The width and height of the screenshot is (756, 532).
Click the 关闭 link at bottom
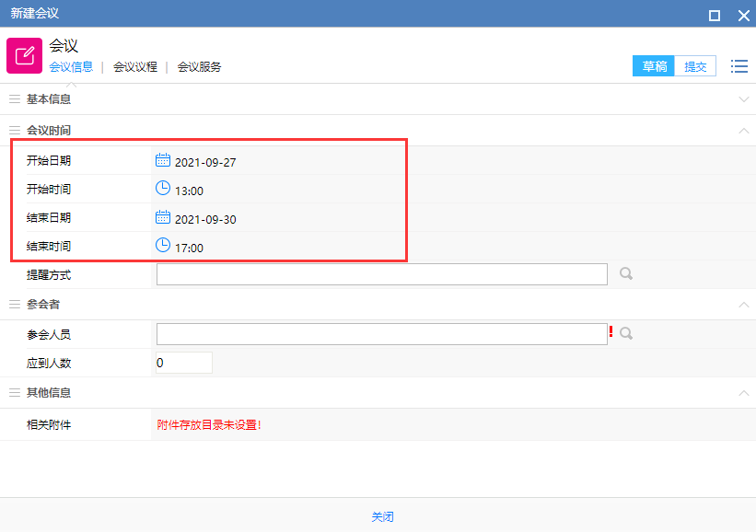coord(382,517)
